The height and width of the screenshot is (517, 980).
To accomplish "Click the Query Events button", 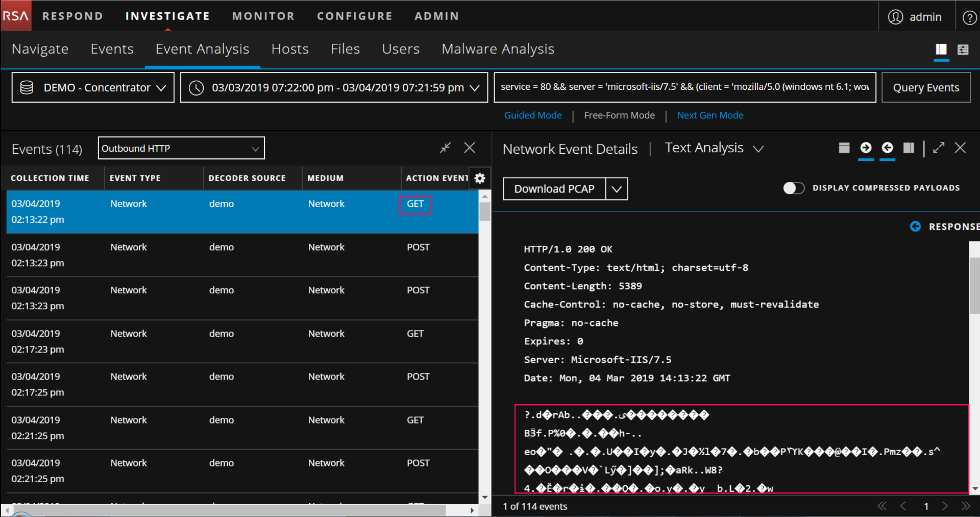I will (x=925, y=87).
